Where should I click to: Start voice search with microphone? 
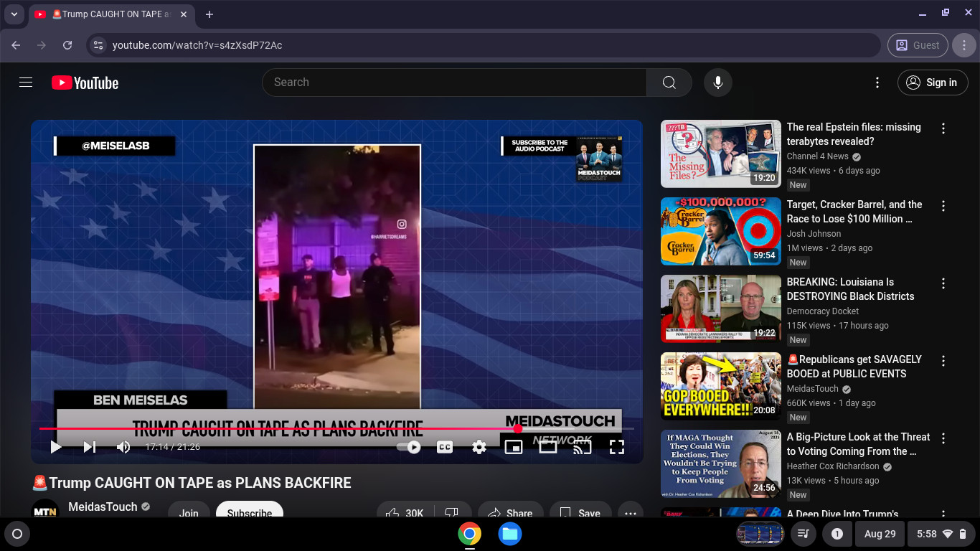pyautogui.click(x=717, y=83)
